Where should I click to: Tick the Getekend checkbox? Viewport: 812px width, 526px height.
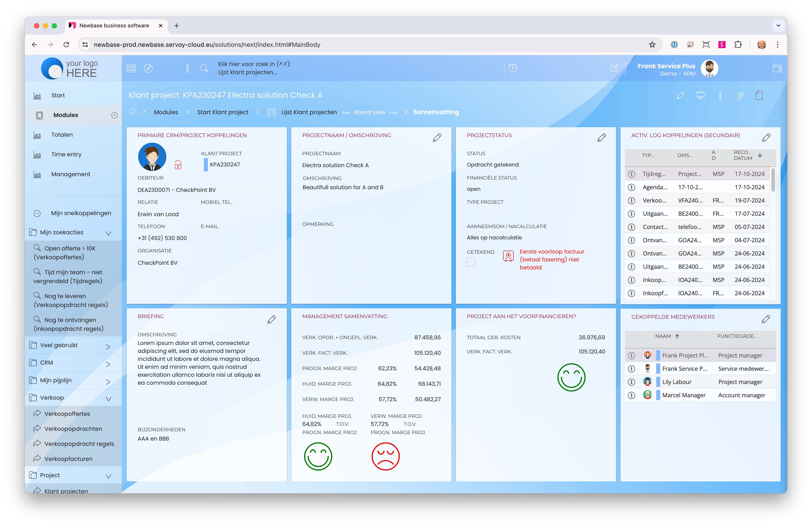471,262
